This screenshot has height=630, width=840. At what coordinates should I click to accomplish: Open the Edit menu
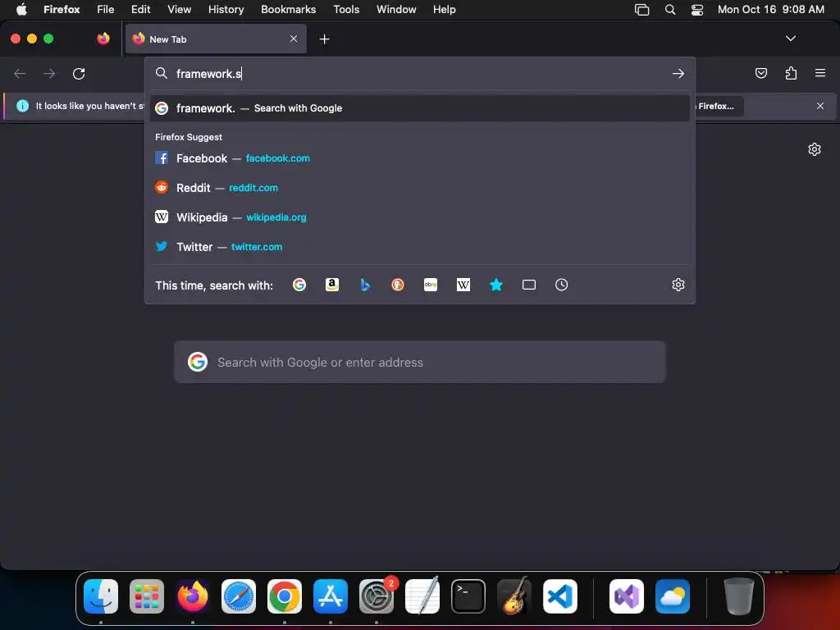coord(141,9)
